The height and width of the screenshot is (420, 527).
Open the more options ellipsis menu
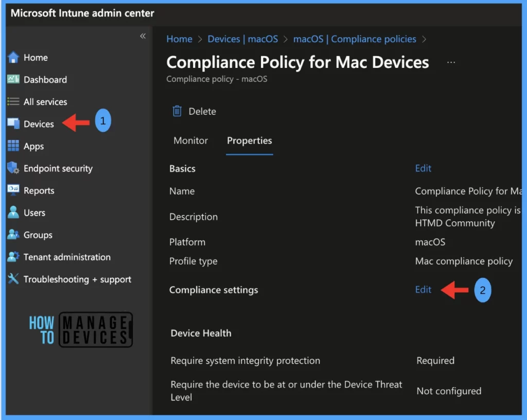pos(451,62)
